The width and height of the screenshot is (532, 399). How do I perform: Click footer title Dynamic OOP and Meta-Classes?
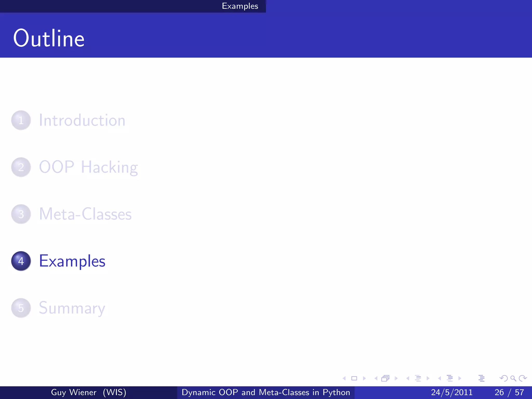(266, 392)
